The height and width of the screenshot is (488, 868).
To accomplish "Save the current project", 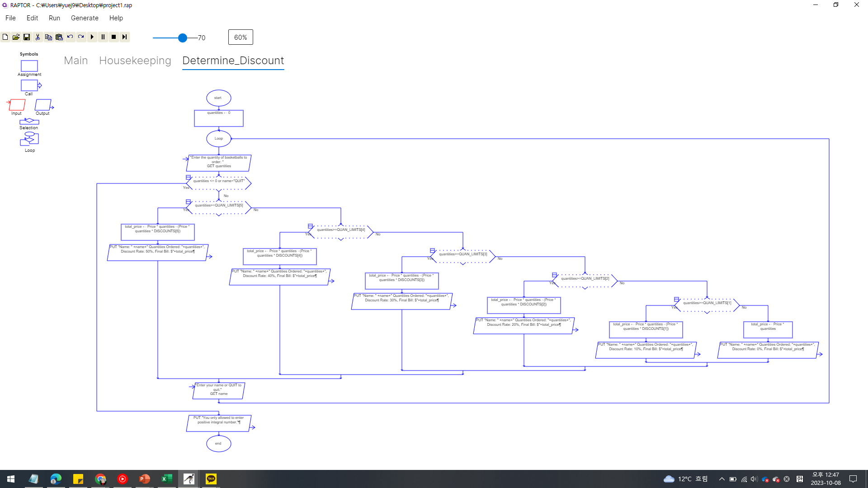I will click(x=27, y=37).
